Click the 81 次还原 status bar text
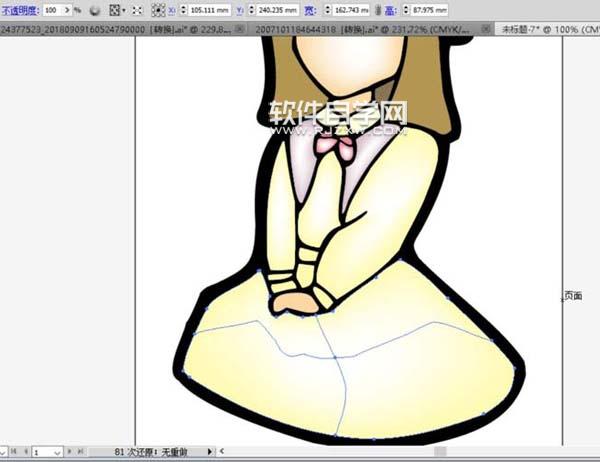 pyautogui.click(x=151, y=452)
